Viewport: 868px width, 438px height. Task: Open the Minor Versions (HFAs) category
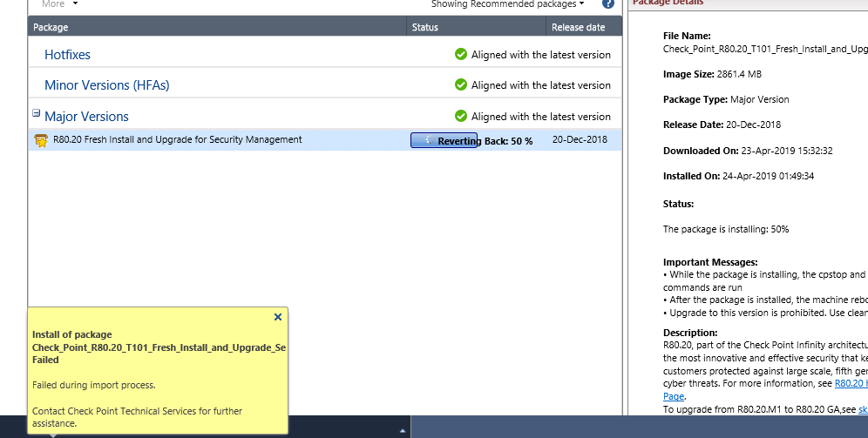coord(107,85)
